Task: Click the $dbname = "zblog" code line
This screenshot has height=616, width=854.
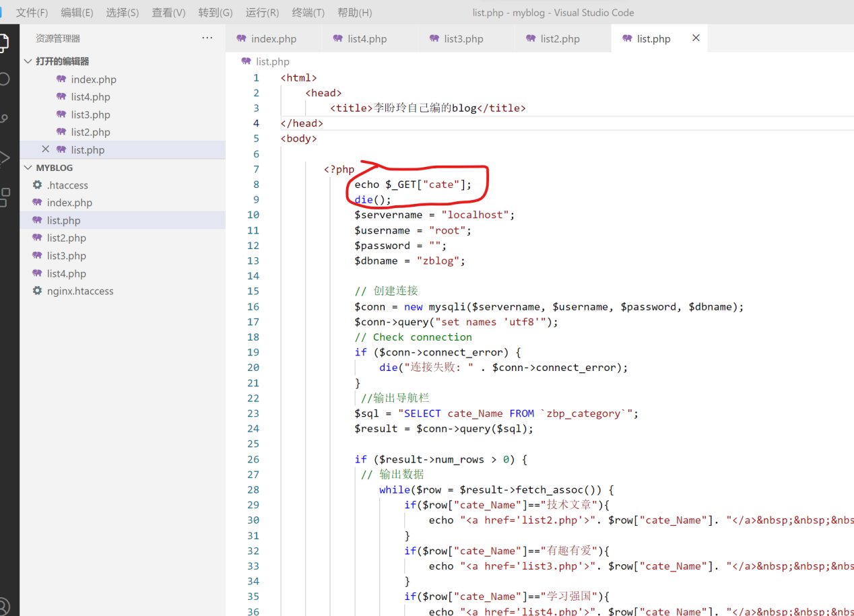Action: pyautogui.click(x=410, y=261)
